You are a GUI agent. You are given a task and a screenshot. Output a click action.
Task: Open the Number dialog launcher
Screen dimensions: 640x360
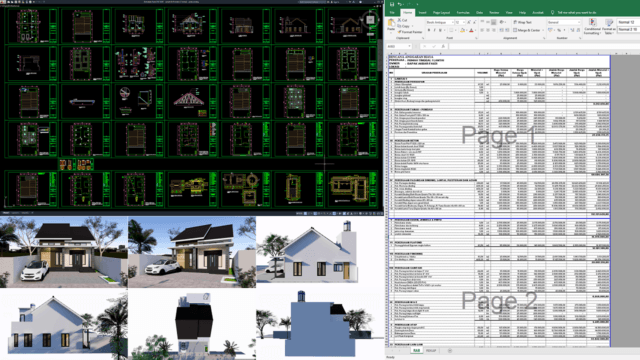(580, 38)
